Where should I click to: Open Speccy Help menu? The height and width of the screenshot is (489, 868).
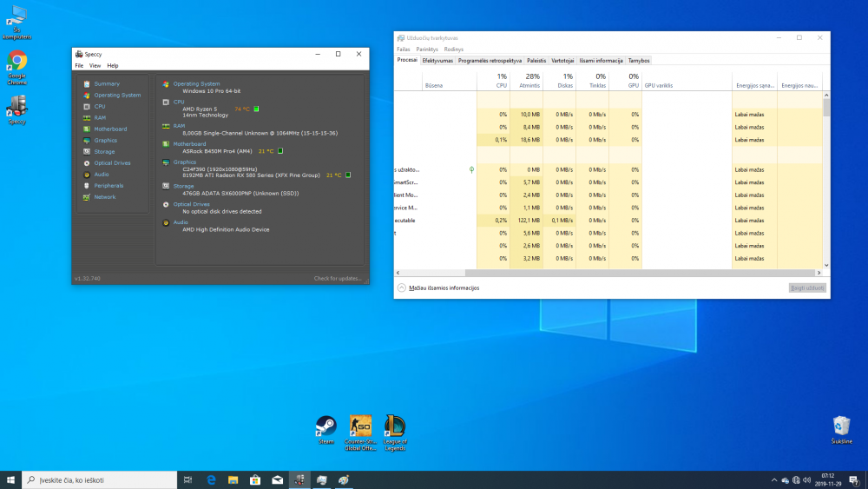tap(112, 66)
